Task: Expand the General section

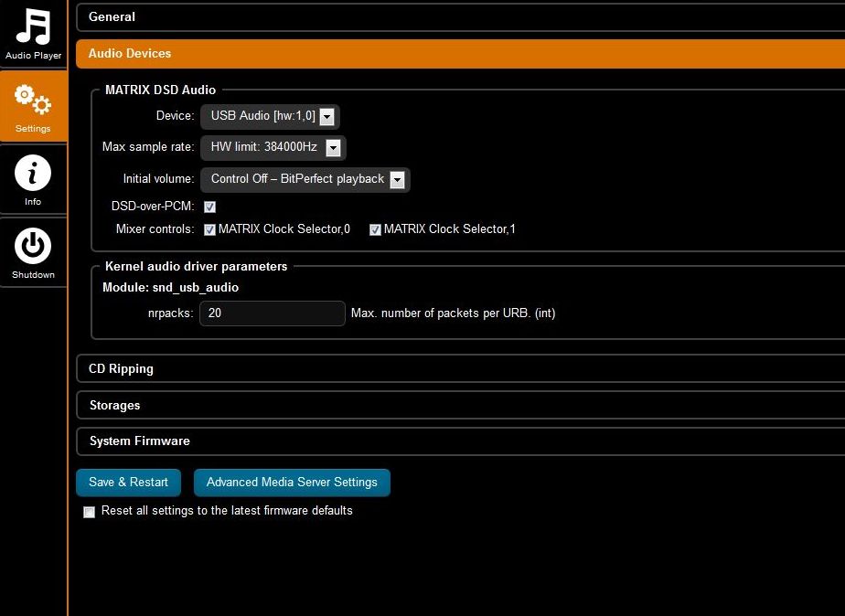Action: click(461, 17)
